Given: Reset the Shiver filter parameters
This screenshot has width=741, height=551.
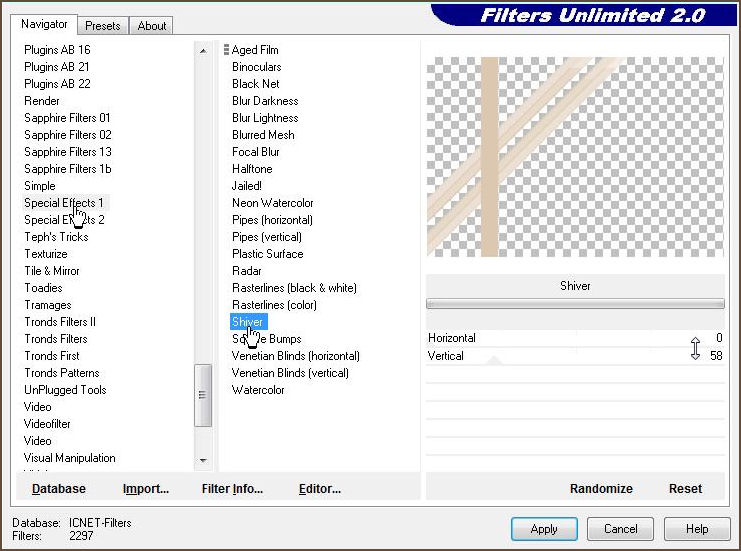Looking at the screenshot, I should pyautogui.click(x=685, y=489).
